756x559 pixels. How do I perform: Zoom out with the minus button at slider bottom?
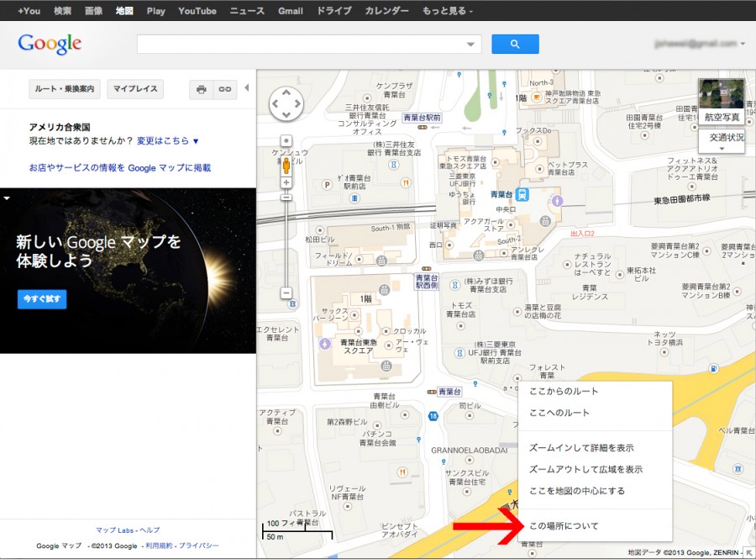coord(286,293)
